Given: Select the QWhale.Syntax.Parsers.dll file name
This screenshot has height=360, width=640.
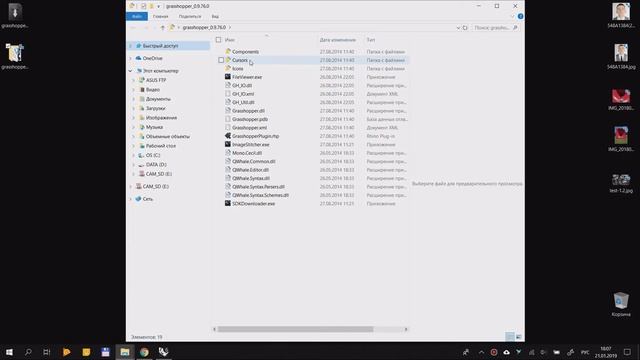Looking at the screenshot, I should [x=258, y=187].
